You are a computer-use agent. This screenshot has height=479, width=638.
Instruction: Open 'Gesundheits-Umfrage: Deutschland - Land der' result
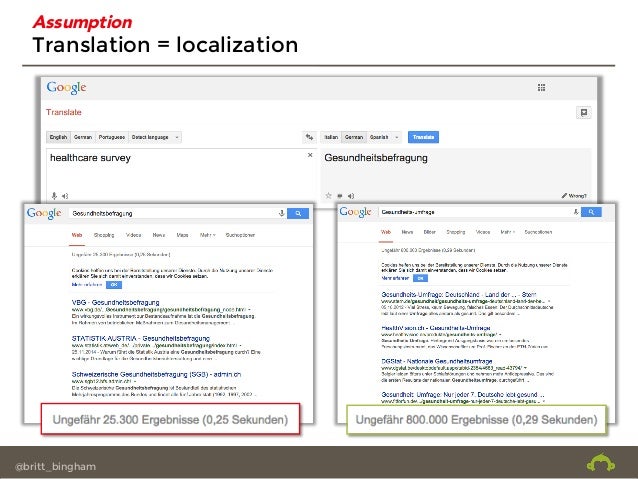tap(459, 294)
